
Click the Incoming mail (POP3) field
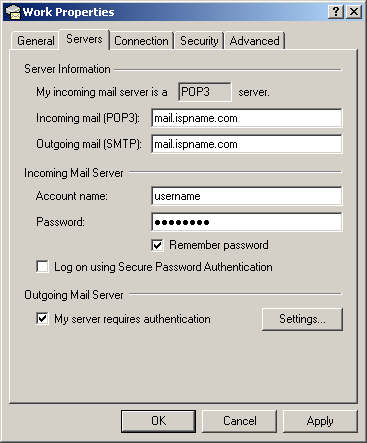(247, 118)
